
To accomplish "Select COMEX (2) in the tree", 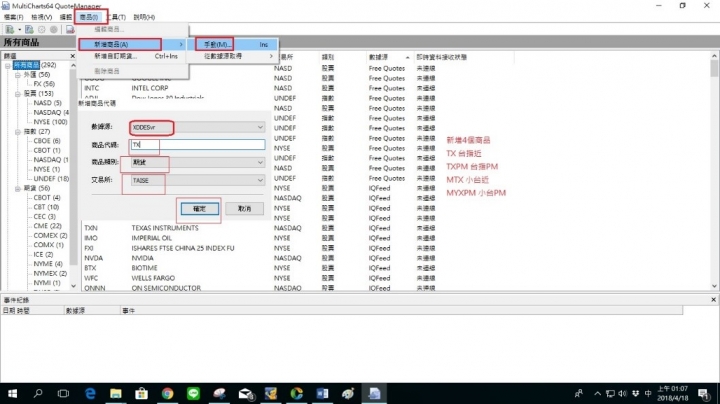I will click(50, 236).
